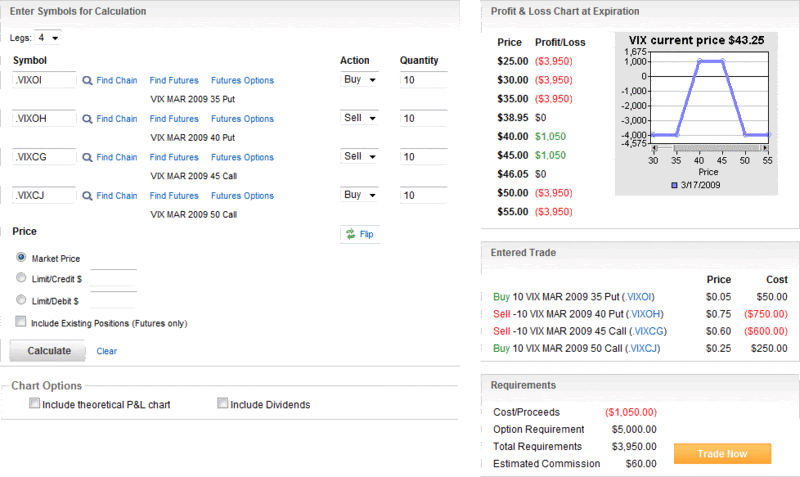Open Action dropdown for the .VIXOI leg
The width and height of the screenshot is (800, 477).
359,80
